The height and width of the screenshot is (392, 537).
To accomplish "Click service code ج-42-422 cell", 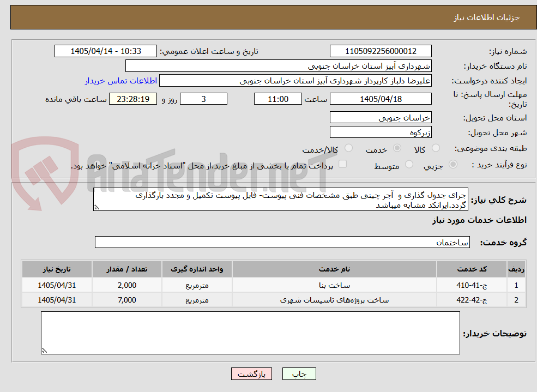I will point(472,300).
